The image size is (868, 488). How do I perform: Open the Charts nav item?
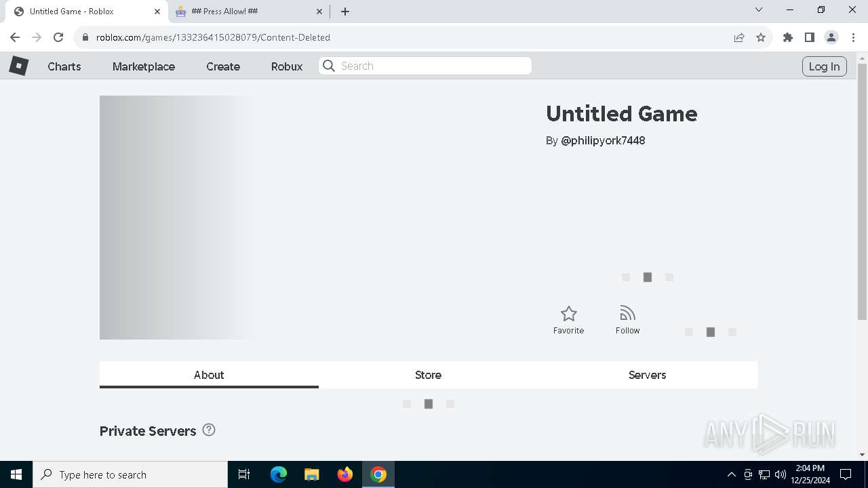(64, 66)
